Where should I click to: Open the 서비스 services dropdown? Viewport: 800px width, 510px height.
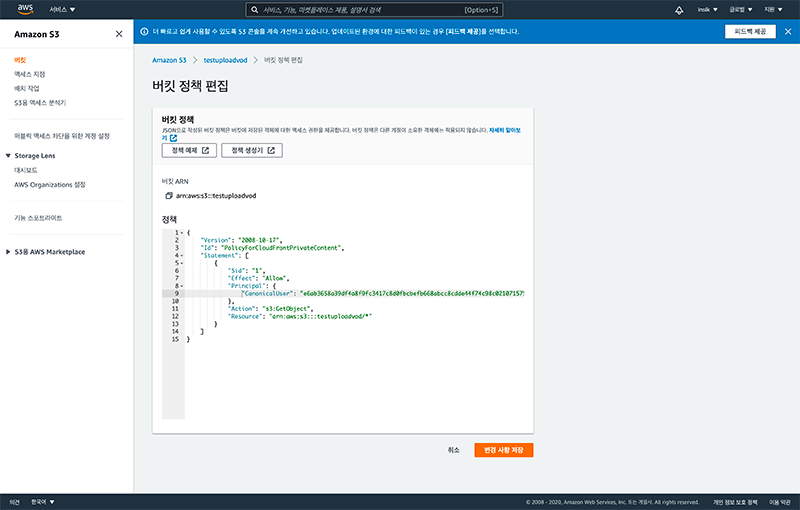click(62, 9)
